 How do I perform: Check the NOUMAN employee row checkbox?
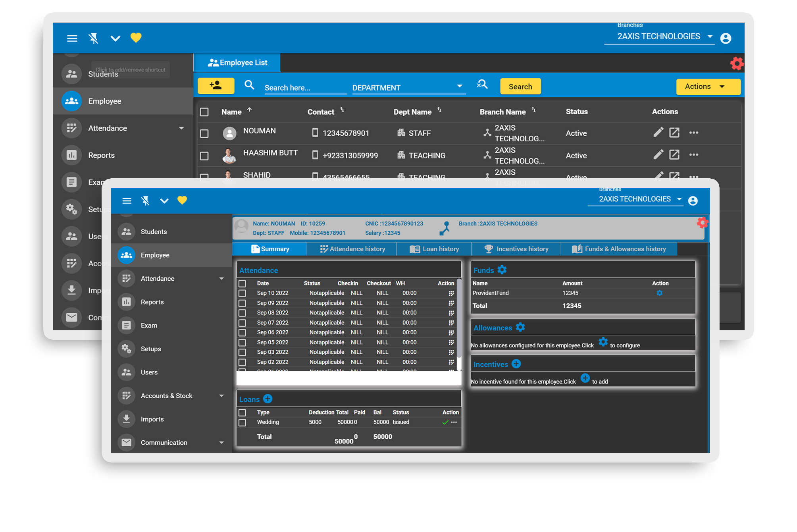point(204,133)
